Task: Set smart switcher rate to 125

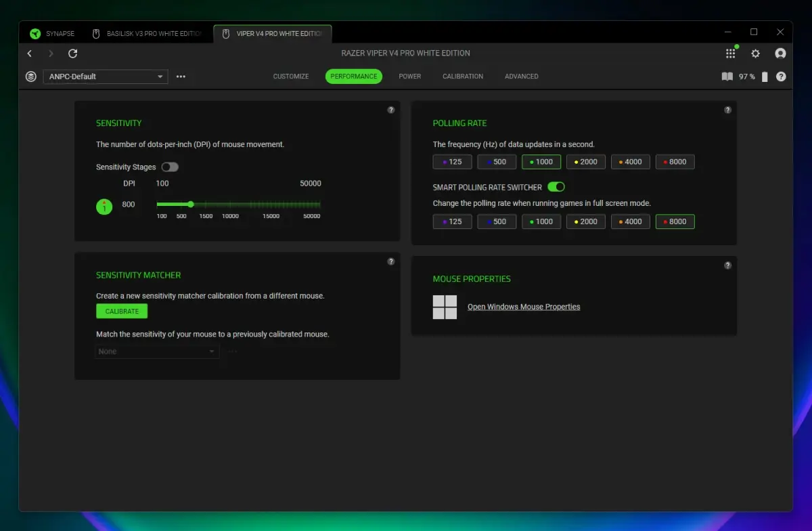Action: 452,221
